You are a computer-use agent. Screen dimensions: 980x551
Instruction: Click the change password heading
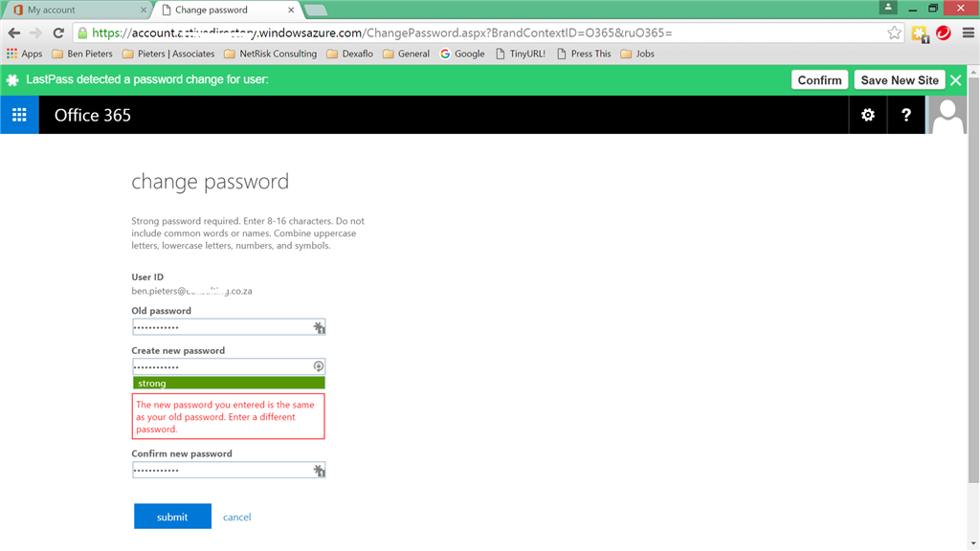pos(210,182)
